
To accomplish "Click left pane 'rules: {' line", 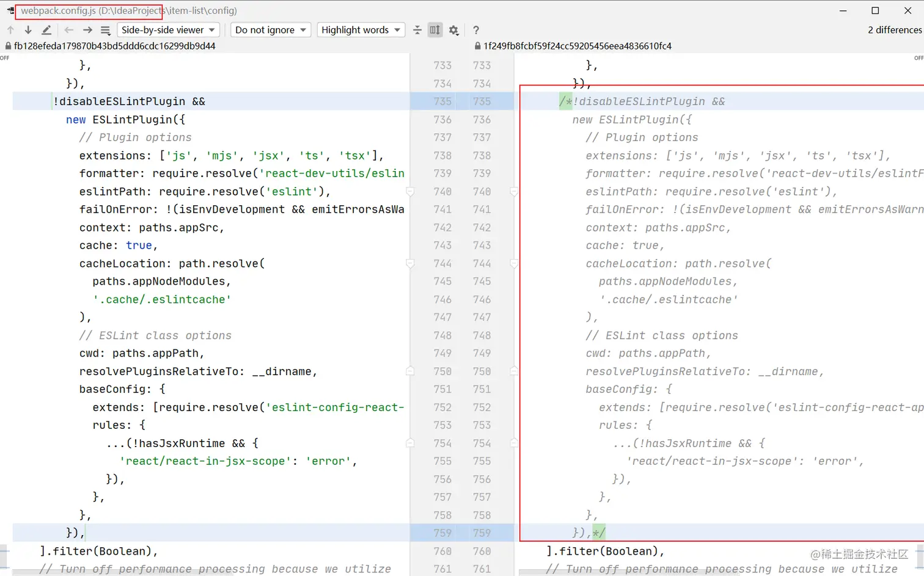I will click(x=119, y=425).
